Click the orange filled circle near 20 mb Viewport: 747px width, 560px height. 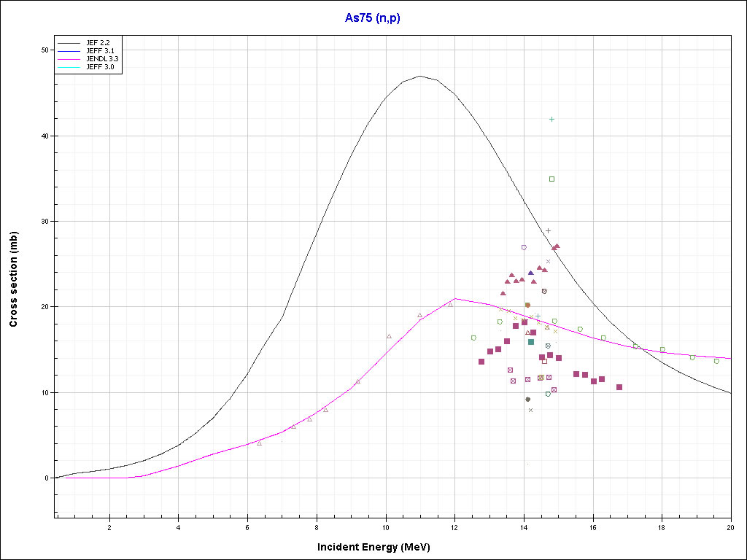coord(527,305)
